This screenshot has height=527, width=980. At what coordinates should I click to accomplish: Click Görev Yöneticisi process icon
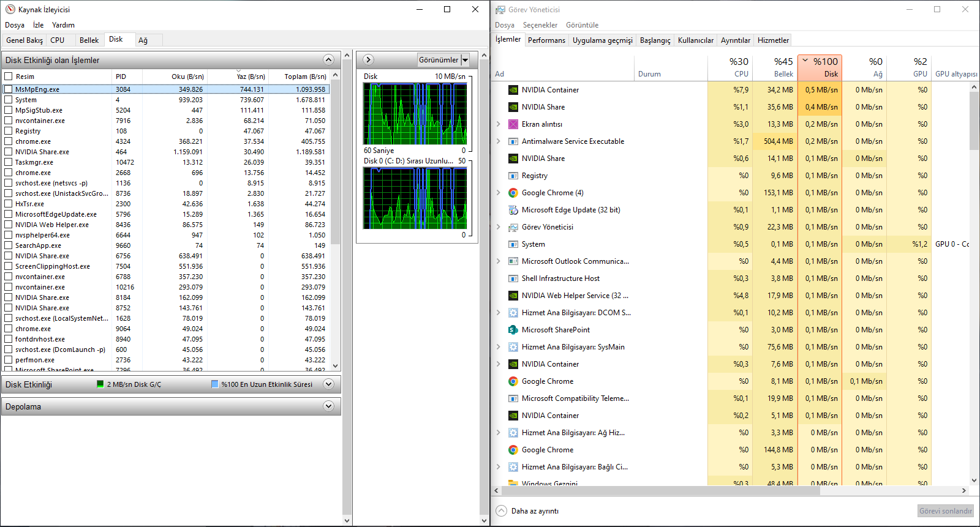coord(513,227)
